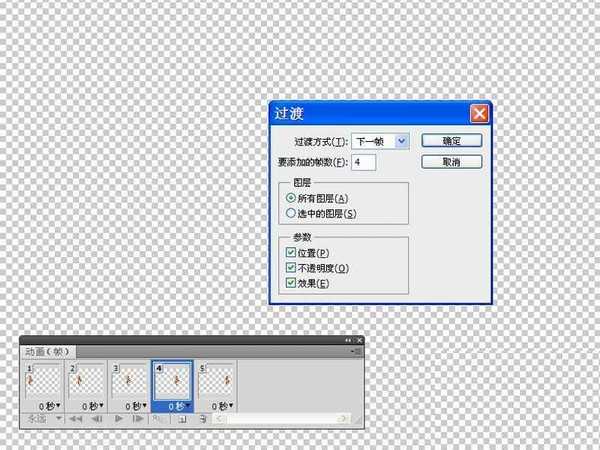Click the next frame icon
Screen dimensions: 600x450
[x=139, y=419]
